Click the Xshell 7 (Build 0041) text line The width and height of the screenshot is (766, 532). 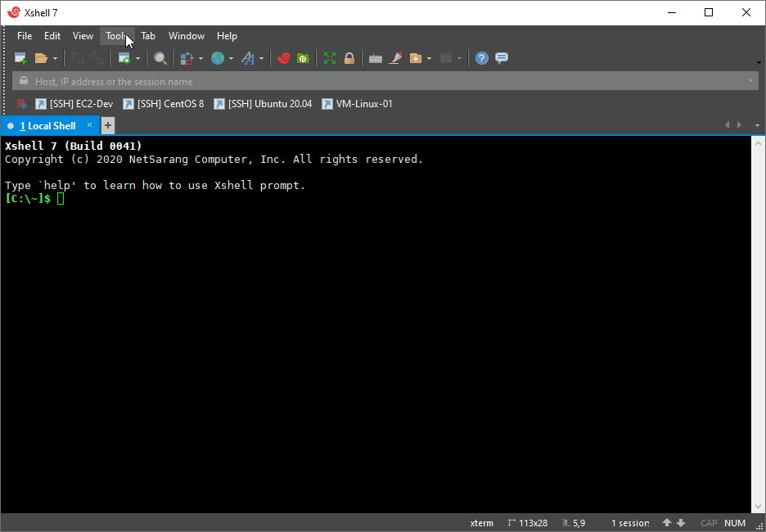pos(74,146)
